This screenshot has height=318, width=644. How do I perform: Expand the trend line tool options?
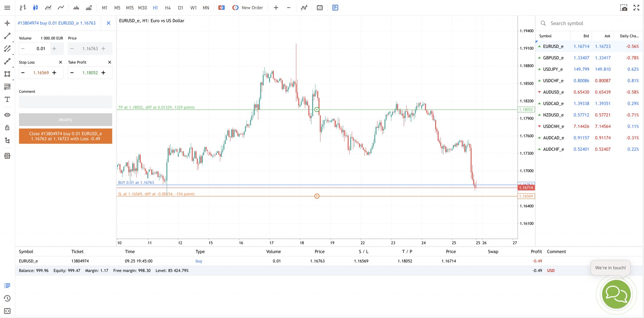[x=7, y=36]
